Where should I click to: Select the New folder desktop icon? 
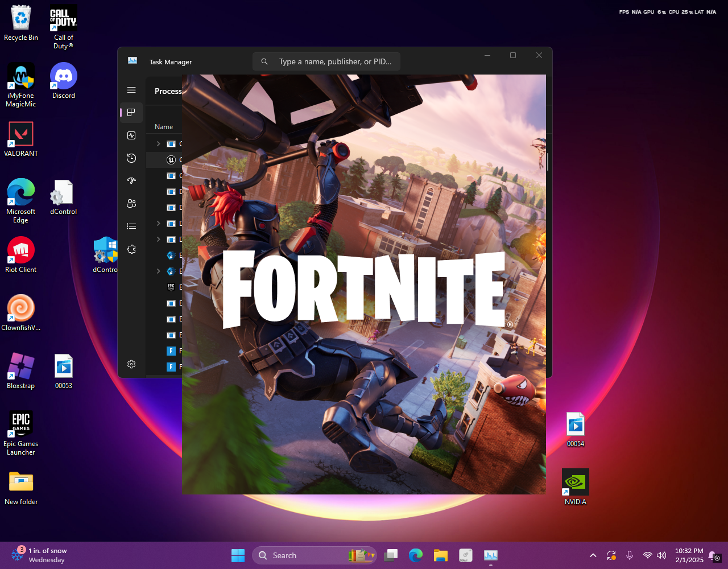(x=21, y=488)
